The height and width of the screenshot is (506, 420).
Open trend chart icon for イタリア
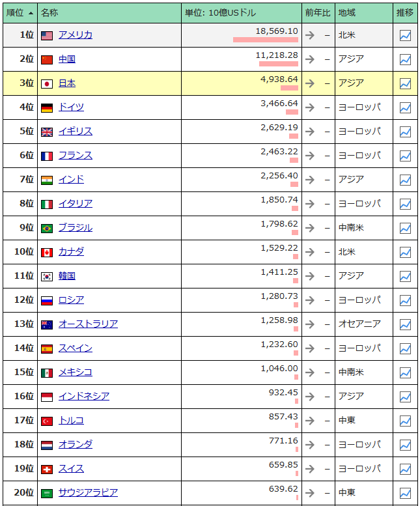[x=405, y=204]
